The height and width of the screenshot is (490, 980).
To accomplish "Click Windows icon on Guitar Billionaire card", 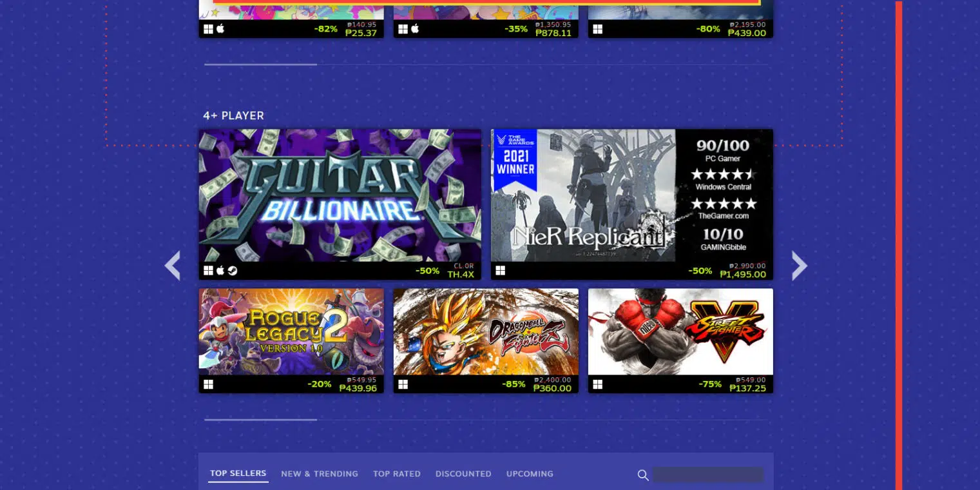I will tap(208, 271).
